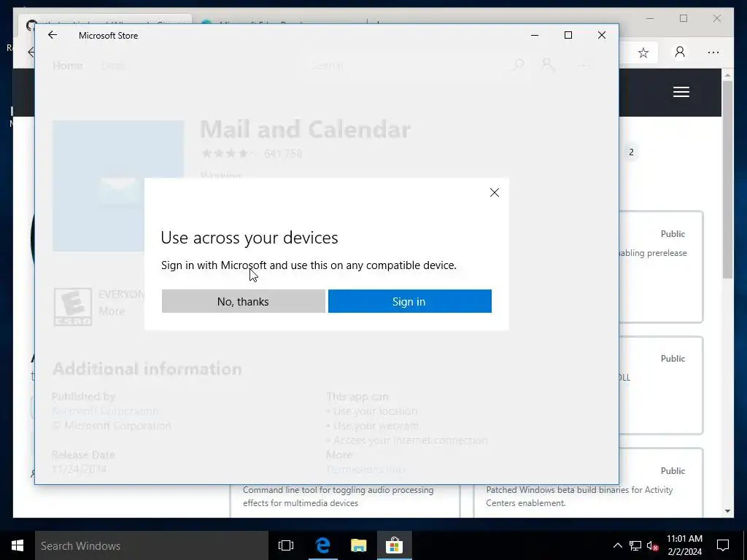Open Task View from the taskbar
747x560 pixels.
[x=286, y=545]
